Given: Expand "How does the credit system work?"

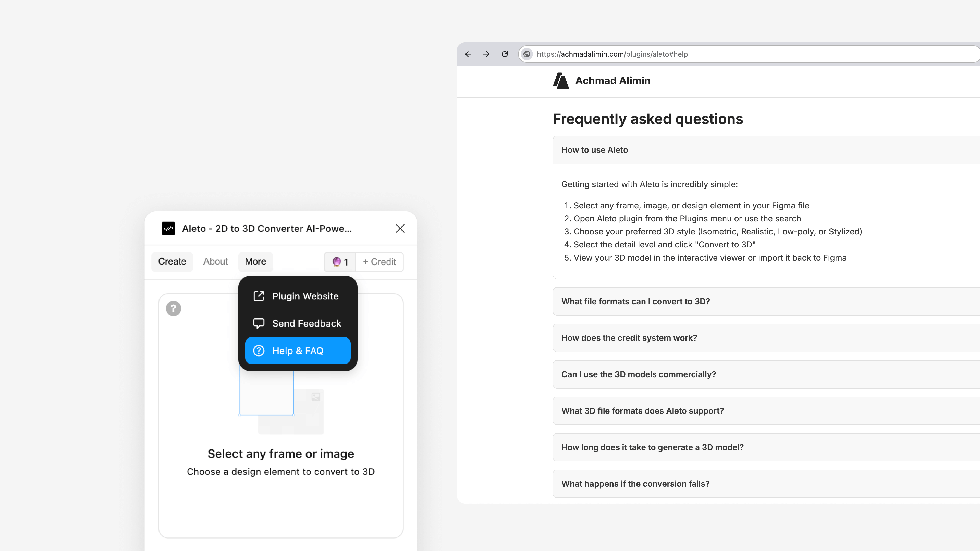Looking at the screenshot, I should pos(629,338).
